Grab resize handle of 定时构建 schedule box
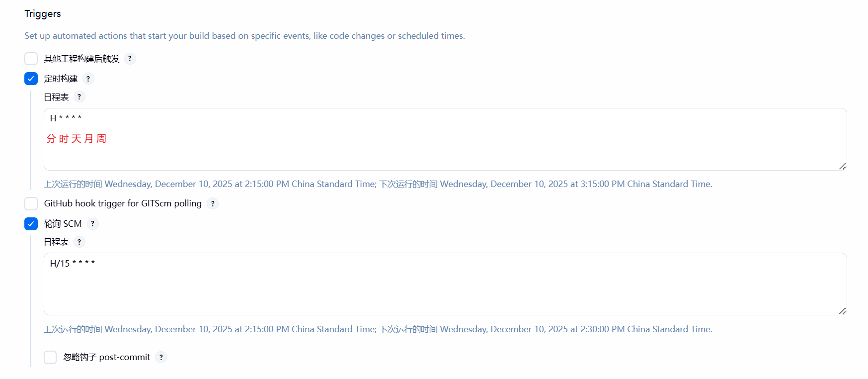Viewport: 868px width, 379px height. pyautogui.click(x=842, y=166)
